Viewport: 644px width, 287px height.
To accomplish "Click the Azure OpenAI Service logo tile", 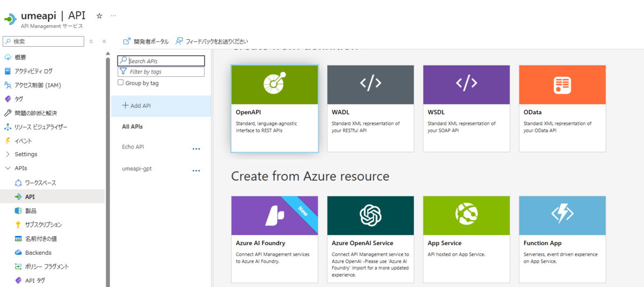I will click(370, 216).
